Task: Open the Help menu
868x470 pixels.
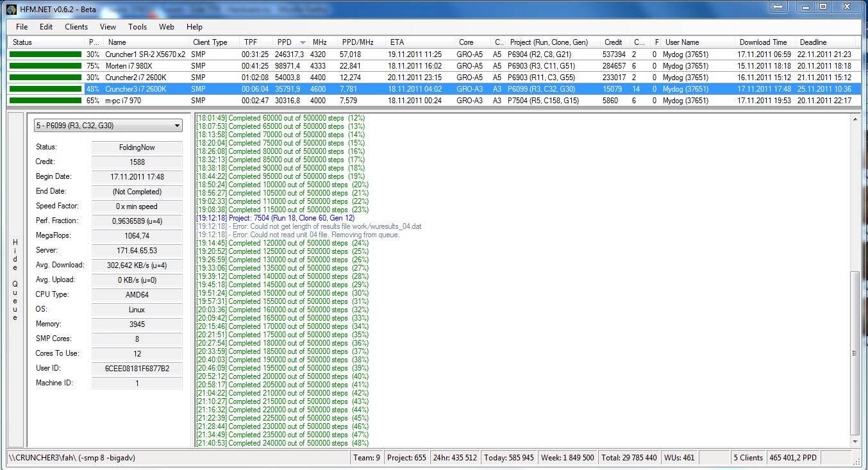Action: pyautogui.click(x=194, y=27)
